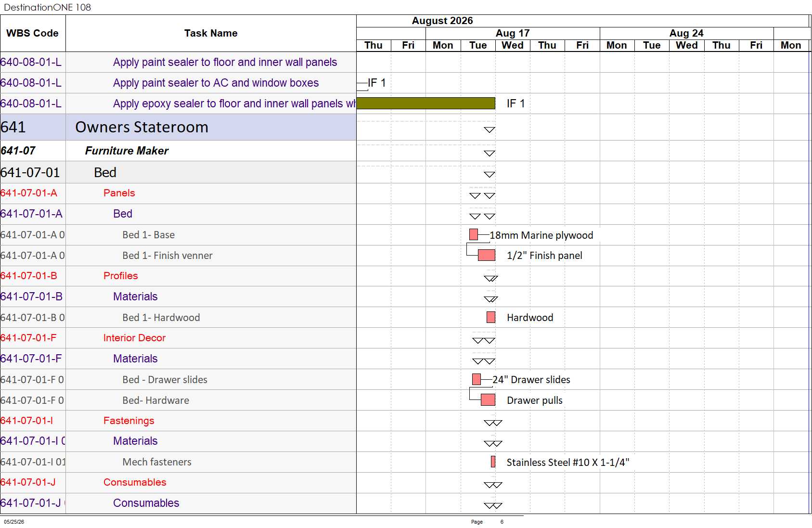Click the Aug 24 week header
The height and width of the screenshot is (528, 812).
(x=686, y=33)
